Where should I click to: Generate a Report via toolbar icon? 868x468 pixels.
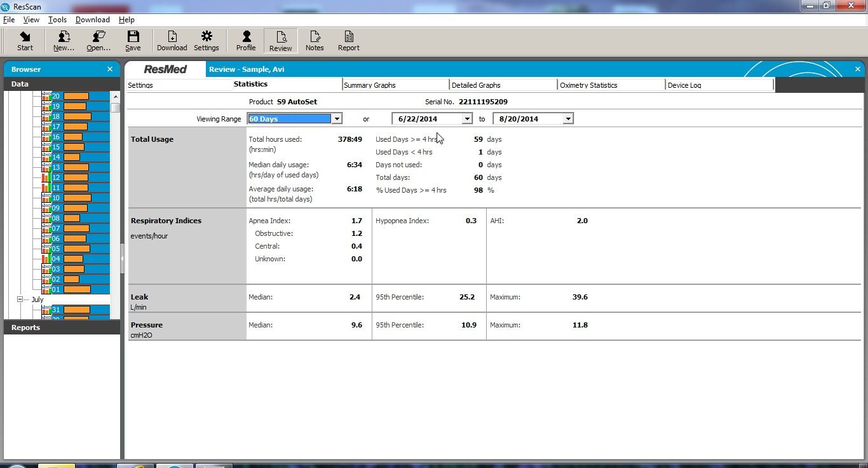[x=348, y=41]
